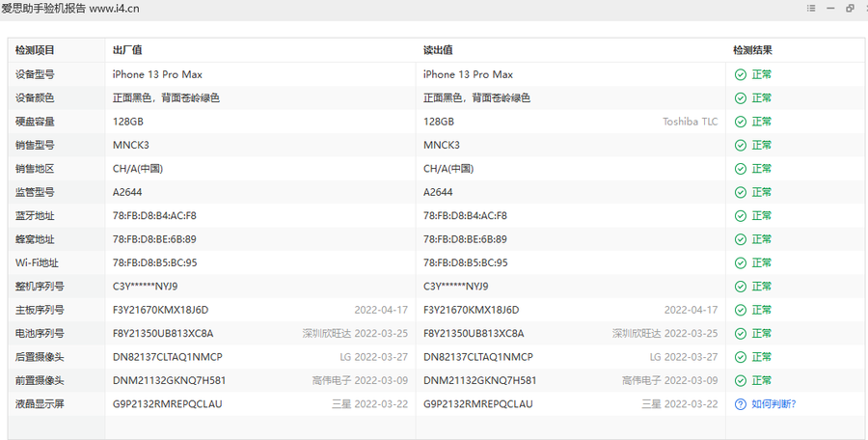
Task: Click CH/A(中国) in the 读出值 column
Action: [x=448, y=169]
